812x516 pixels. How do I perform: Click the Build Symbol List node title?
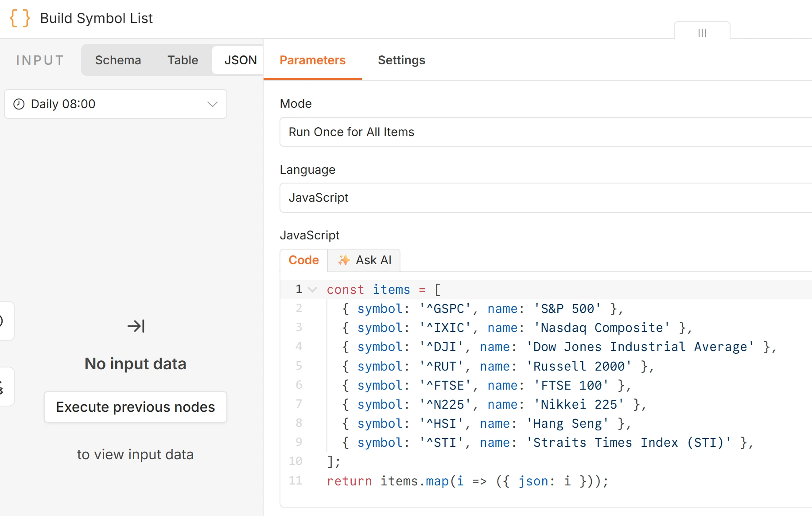(x=96, y=18)
